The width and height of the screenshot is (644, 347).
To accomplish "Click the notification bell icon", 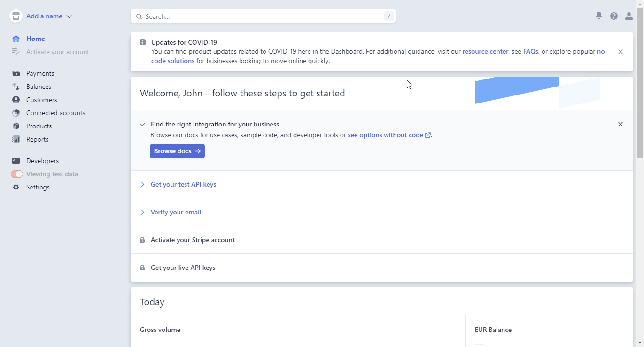I will point(598,16).
